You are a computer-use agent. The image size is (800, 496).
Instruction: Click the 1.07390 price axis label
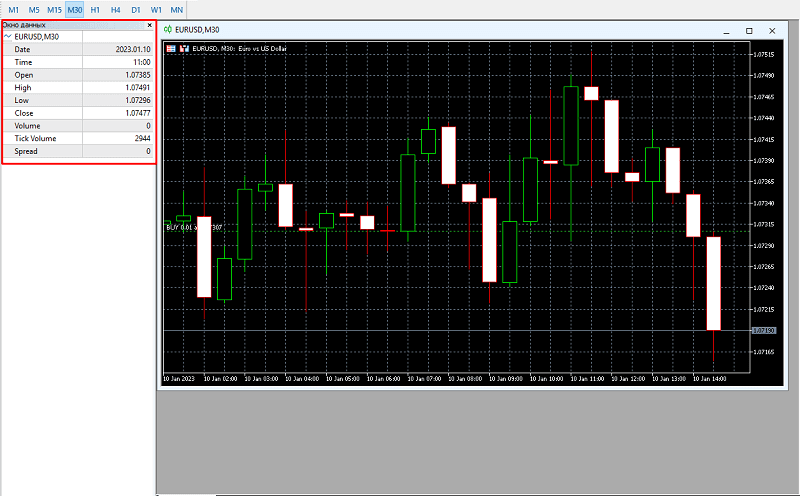(764, 161)
